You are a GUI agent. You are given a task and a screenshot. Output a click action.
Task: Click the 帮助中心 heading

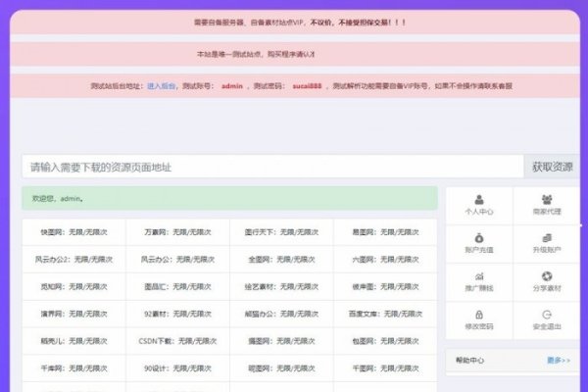click(469, 360)
